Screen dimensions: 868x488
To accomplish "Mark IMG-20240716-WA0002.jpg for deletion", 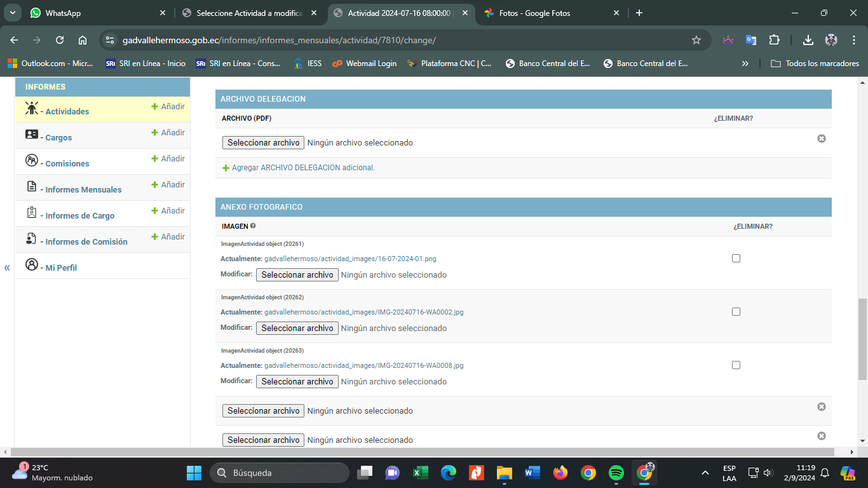I will click(736, 312).
